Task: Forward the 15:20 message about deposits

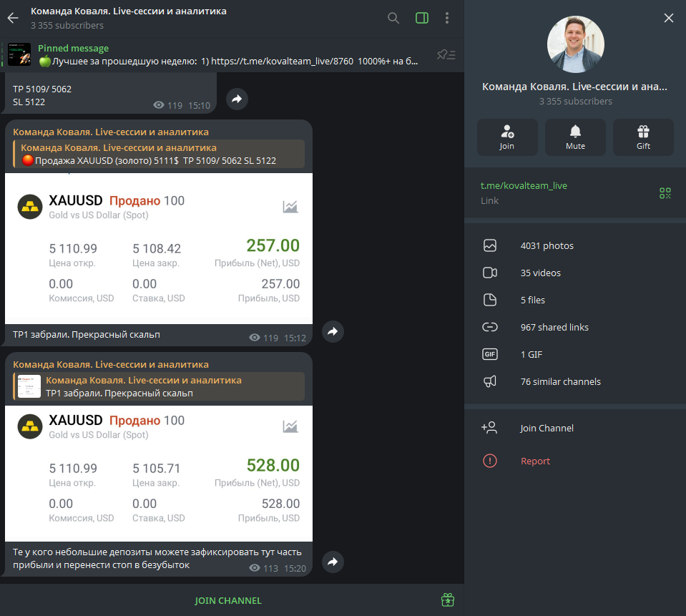Action: (333, 562)
